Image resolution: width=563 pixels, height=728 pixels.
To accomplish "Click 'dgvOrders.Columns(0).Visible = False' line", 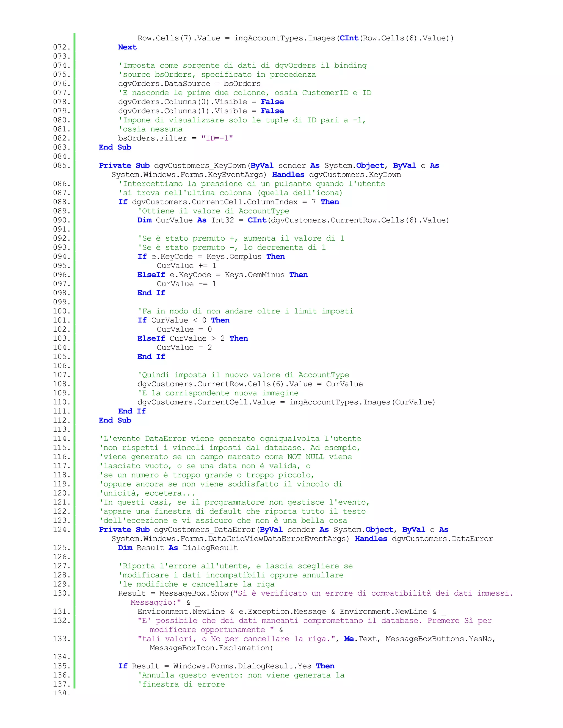I will (x=201, y=102).
